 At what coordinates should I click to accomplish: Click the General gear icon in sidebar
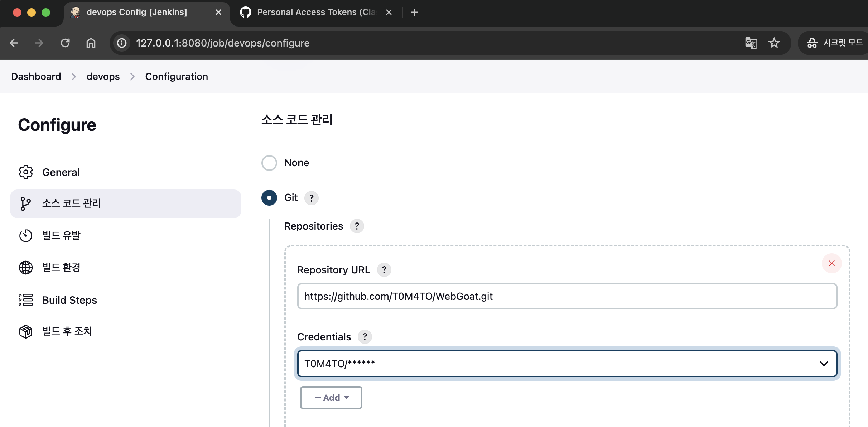(x=26, y=172)
